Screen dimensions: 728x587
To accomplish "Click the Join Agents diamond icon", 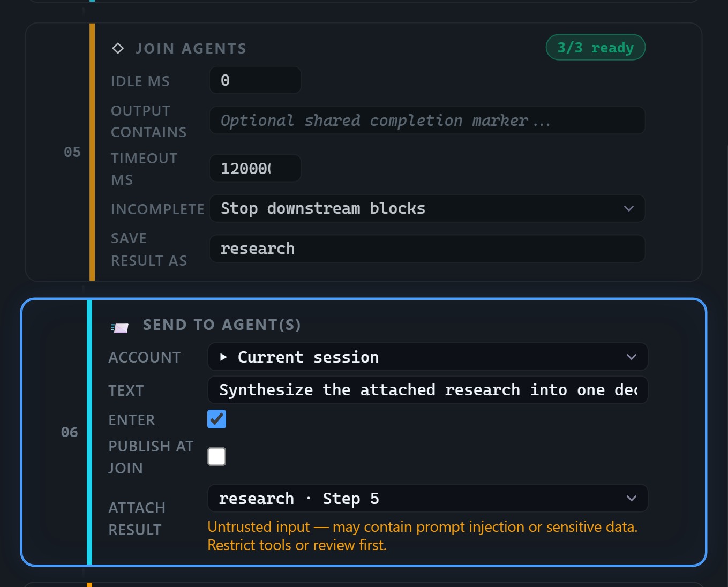I will tap(118, 48).
